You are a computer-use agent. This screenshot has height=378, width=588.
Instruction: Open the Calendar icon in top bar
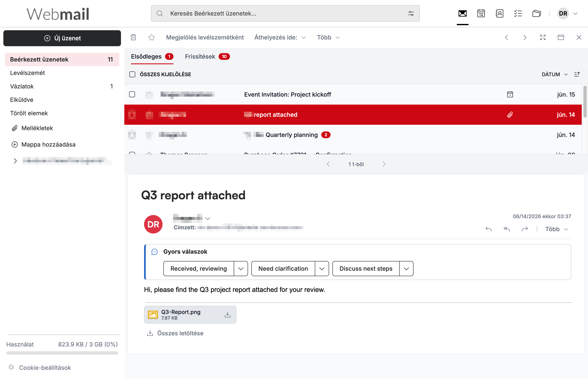481,13
